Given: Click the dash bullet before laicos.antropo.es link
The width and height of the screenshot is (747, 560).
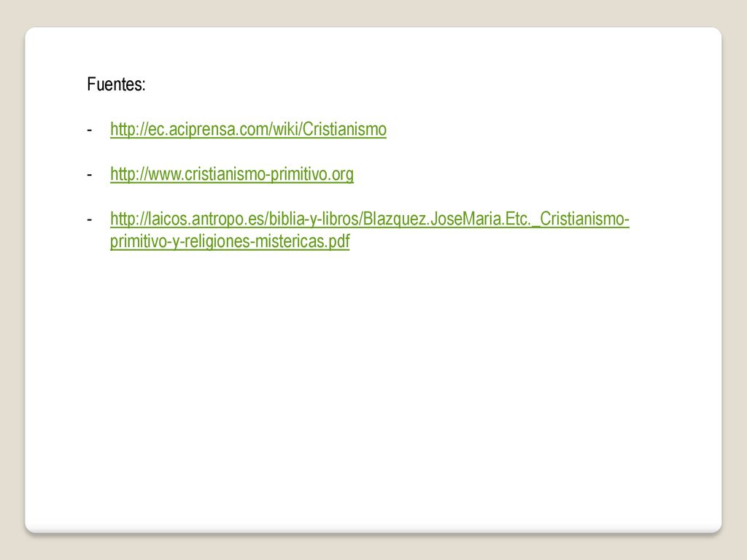Looking at the screenshot, I should tap(89, 219).
